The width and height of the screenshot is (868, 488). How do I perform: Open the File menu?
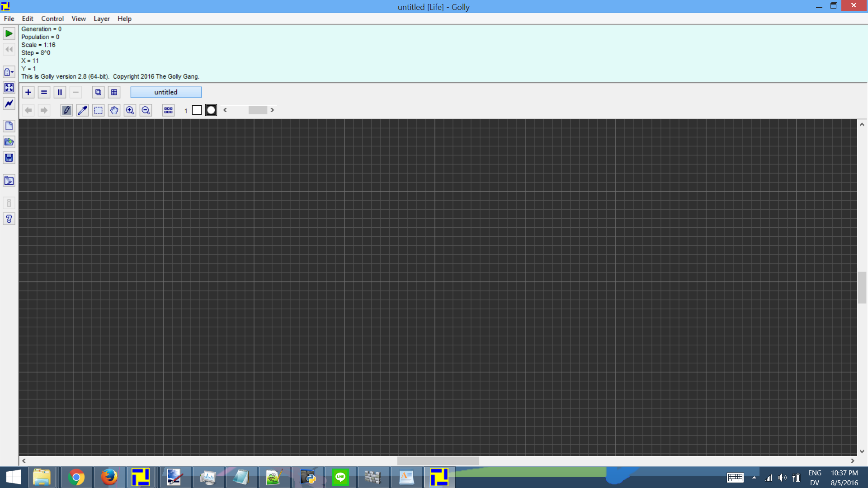(9, 19)
